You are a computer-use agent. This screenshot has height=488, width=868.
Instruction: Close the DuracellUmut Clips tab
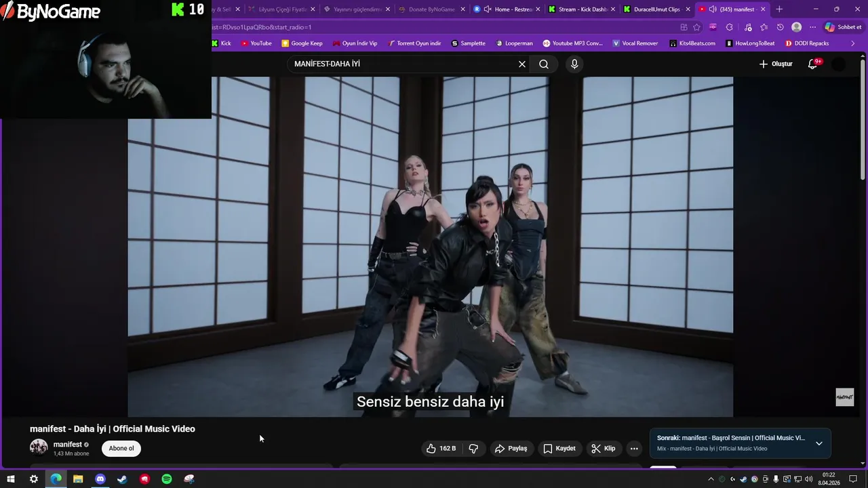click(x=688, y=9)
